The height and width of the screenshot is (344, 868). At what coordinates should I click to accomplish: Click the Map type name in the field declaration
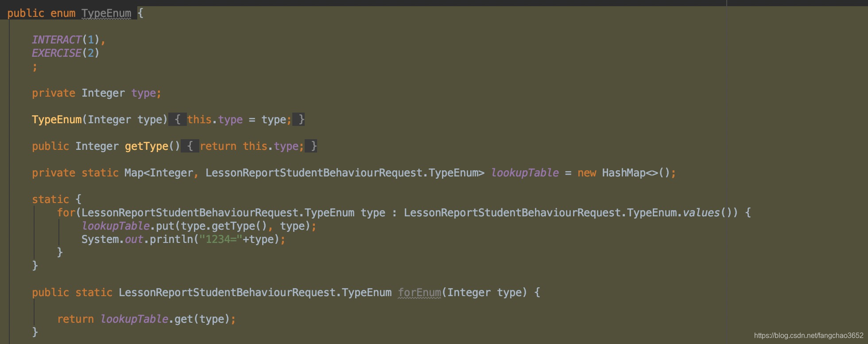[134, 173]
